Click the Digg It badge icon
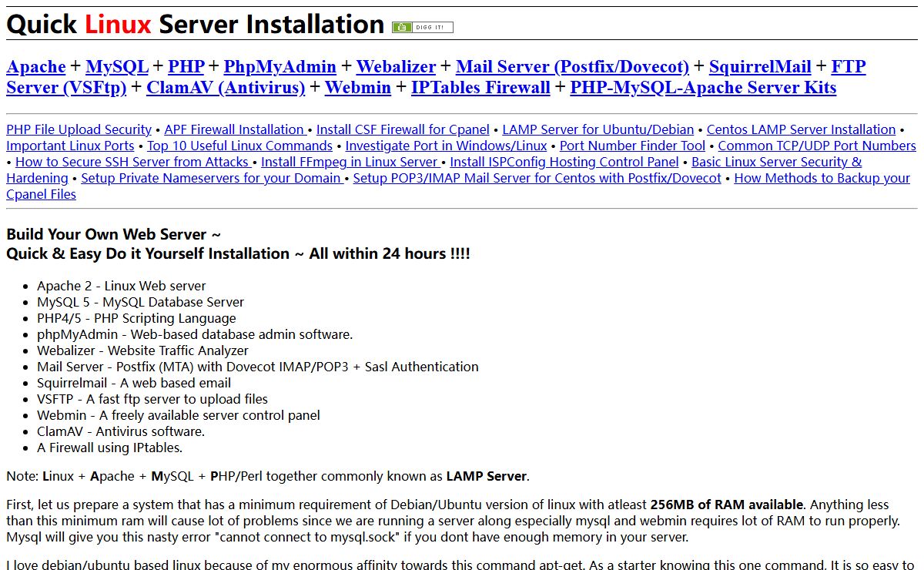 (422, 27)
